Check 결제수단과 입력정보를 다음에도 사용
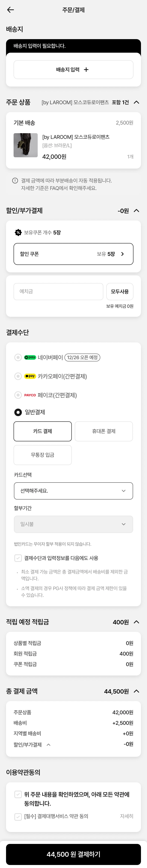Image resolution: width=147 pixels, height=868 pixels. coord(18,558)
